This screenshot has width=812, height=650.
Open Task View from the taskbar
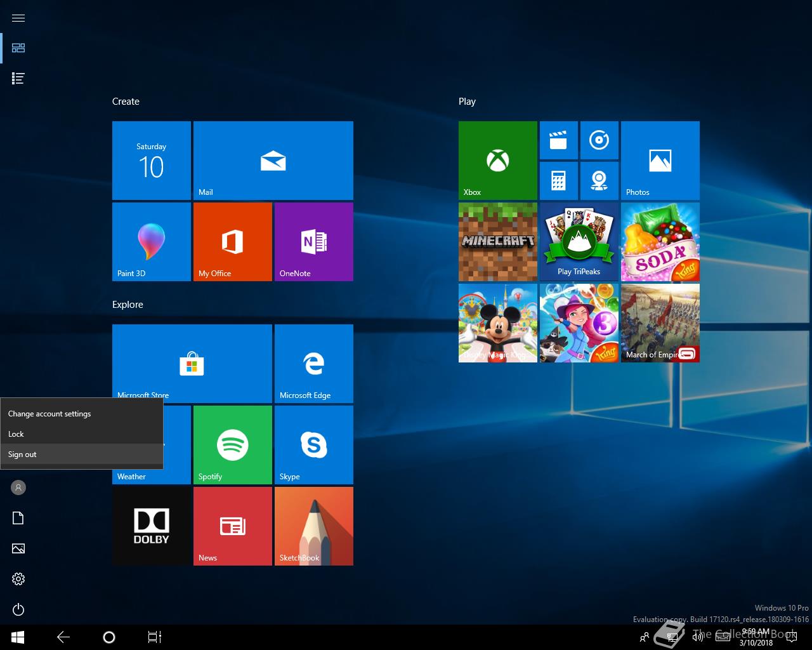tap(155, 637)
